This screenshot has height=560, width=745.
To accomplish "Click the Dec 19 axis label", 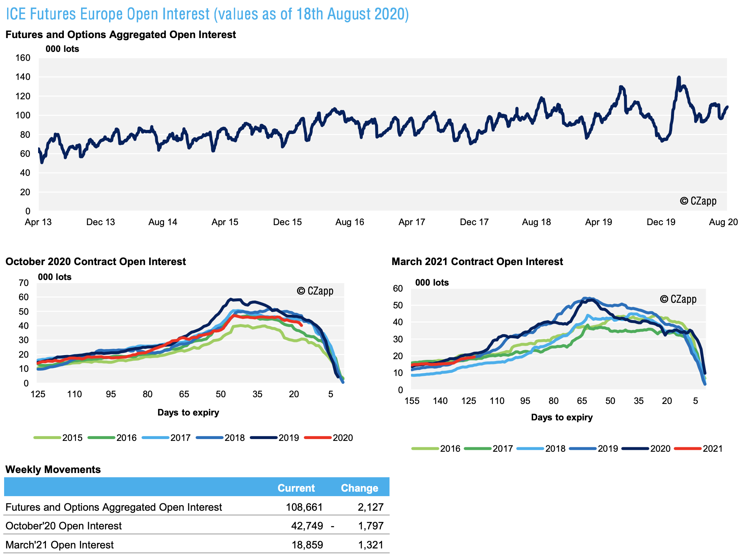I will 661,222.
